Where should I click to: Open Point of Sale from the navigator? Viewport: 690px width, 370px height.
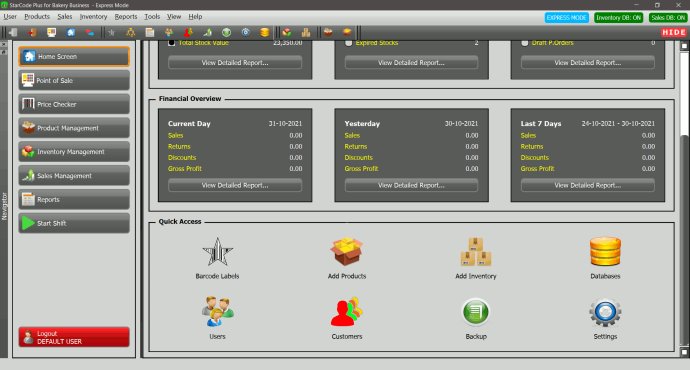pyautogui.click(x=74, y=81)
